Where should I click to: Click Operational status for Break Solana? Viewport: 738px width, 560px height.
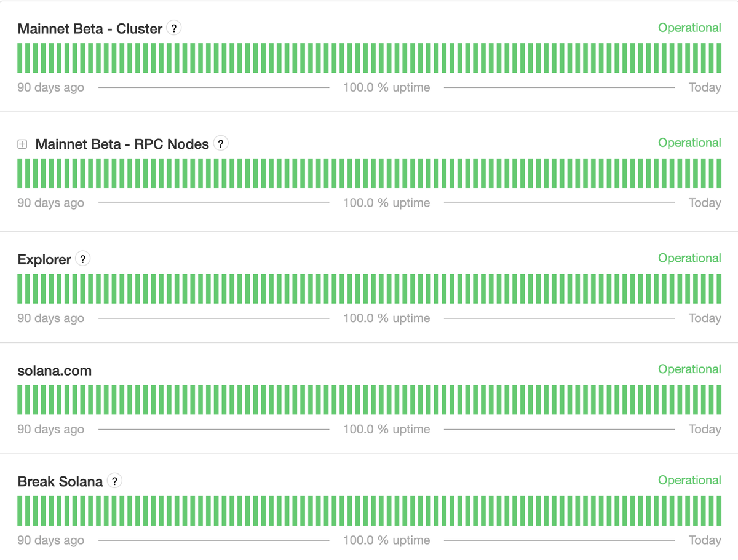[689, 480]
